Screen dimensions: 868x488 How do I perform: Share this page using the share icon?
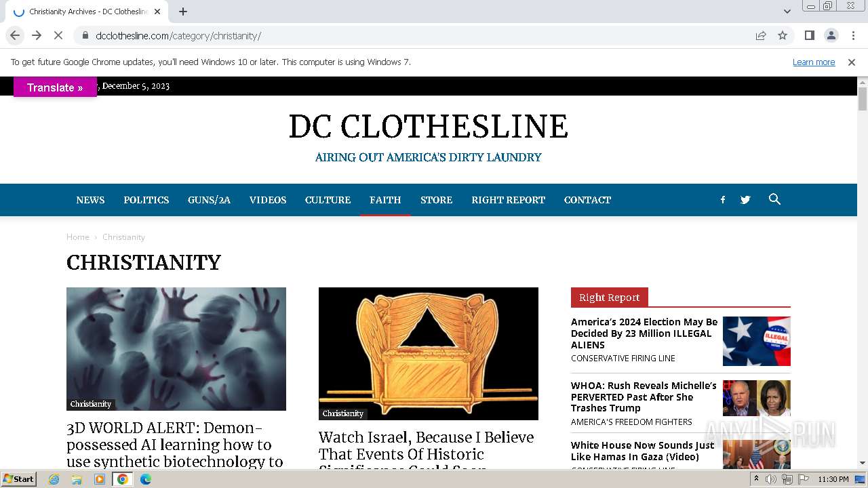pos(761,36)
